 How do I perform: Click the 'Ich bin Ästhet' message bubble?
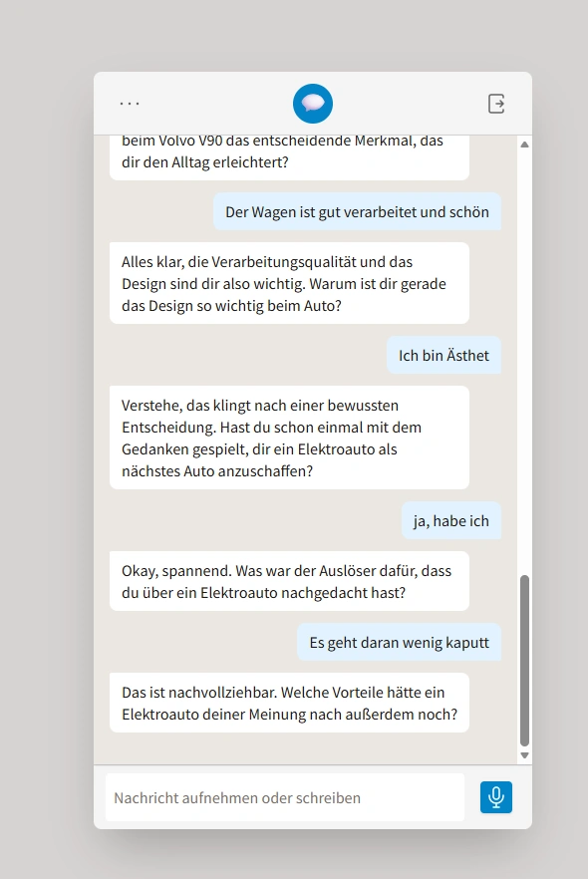click(x=443, y=356)
